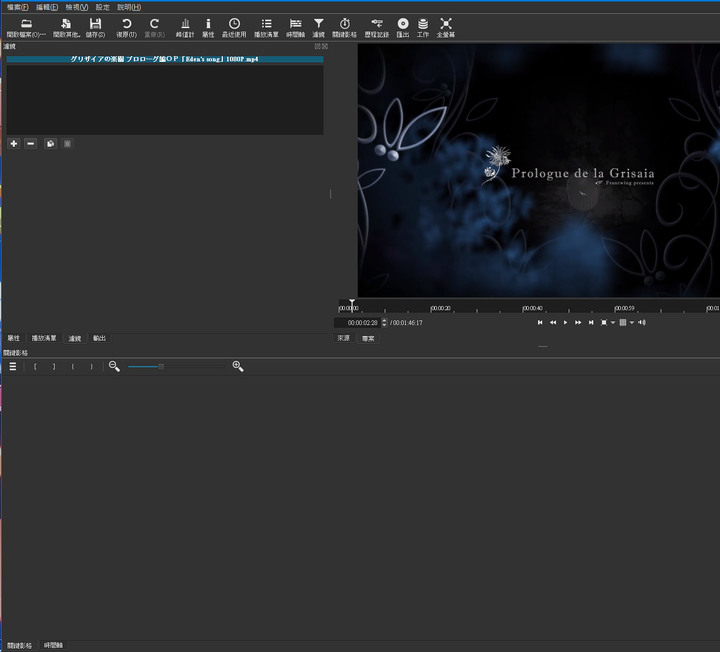Skip to the start of the video
This screenshot has height=652, width=720.
click(x=540, y=323)
